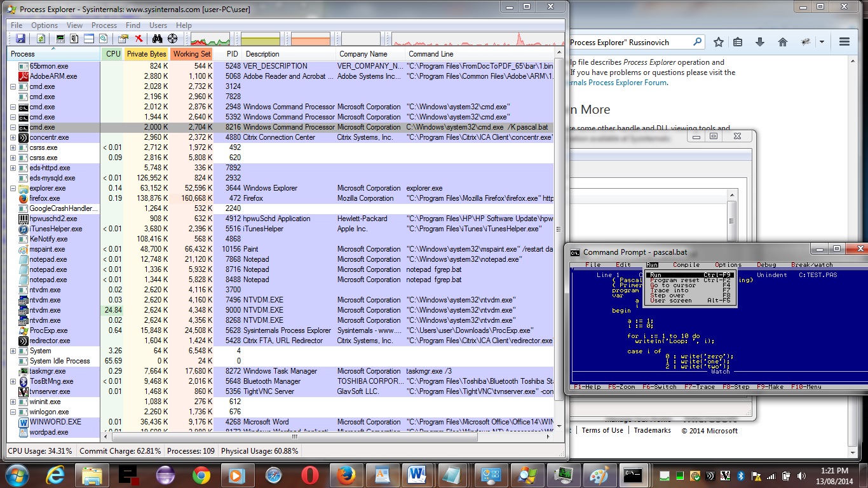Viewport: 868px width, 488px height.
Task: Open Opera from the Windows taskbar
Action: pos(310,475)
